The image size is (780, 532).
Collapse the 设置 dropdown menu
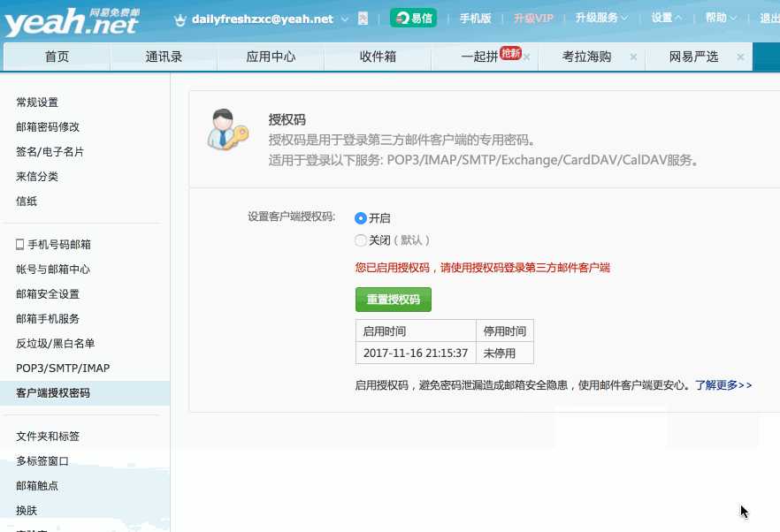[664, 17]
